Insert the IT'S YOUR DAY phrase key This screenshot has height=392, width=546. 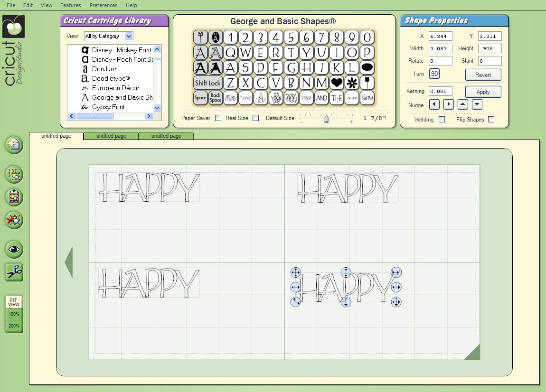coord(276,98)
